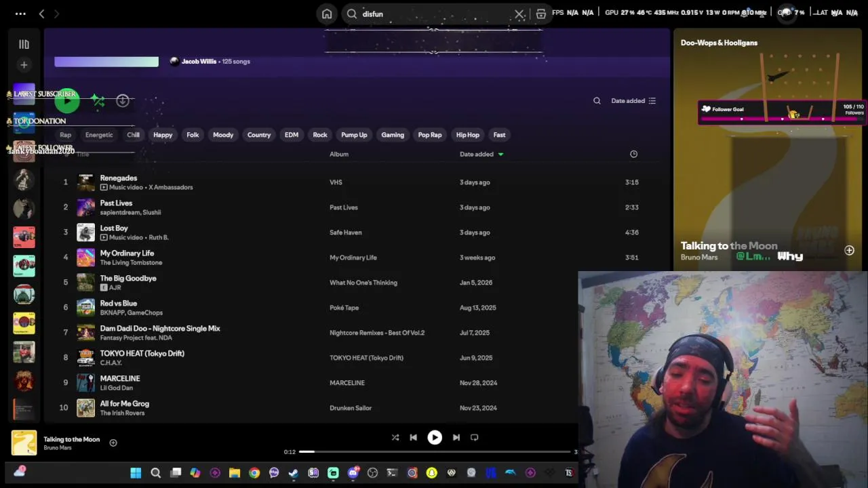This screenshot has height=488, width=868.
Task: Skip to the previous track
Action: pos(413,437)
